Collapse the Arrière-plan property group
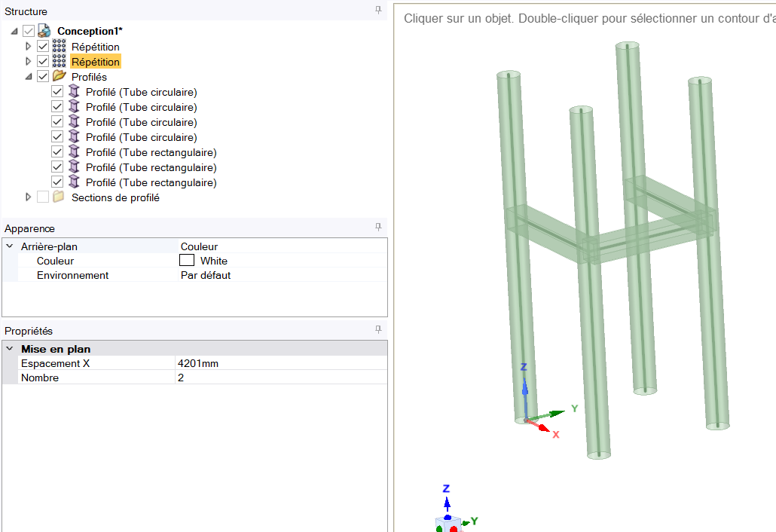 pyautogui.click(x=10, y=246)
